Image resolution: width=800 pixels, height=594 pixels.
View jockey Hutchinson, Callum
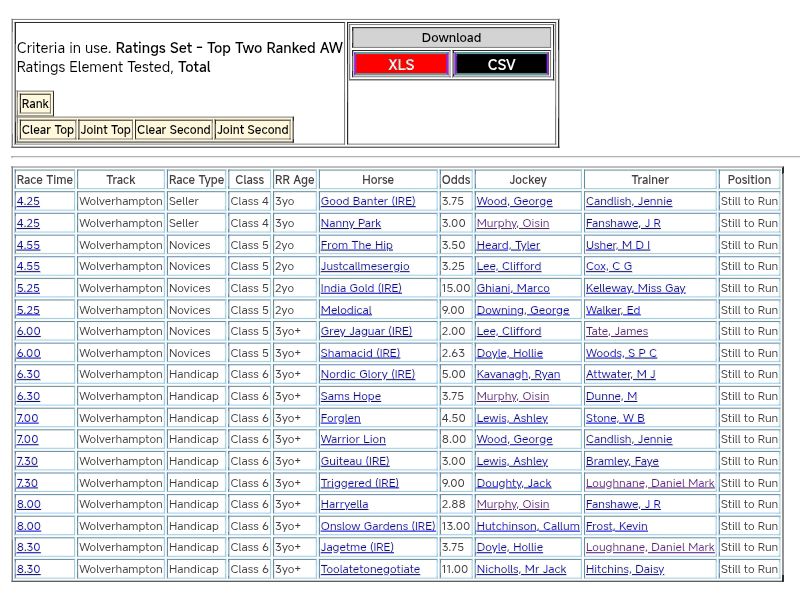click(527, 526)
